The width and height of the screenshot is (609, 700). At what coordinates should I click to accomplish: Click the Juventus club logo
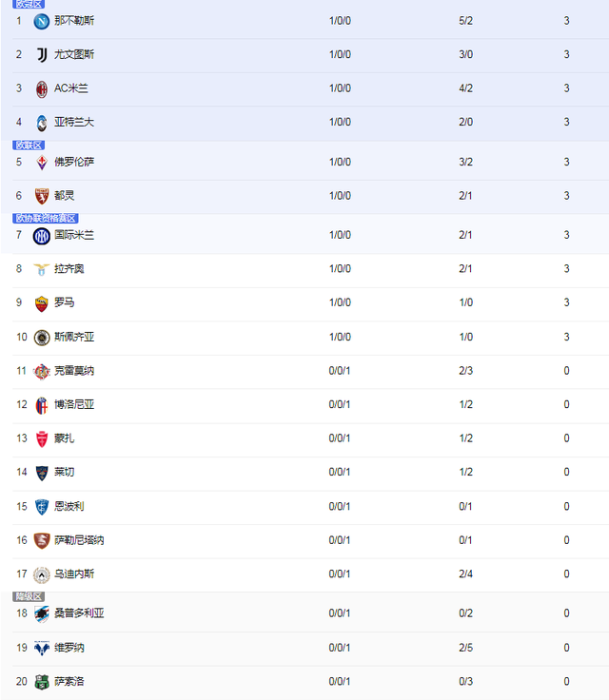pyautogui.click(x=42, y=54)
